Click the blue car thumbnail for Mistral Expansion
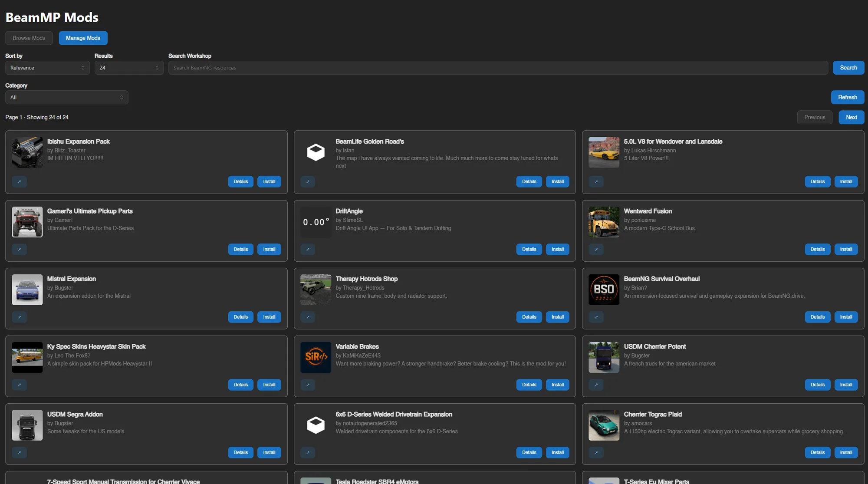 27,290
